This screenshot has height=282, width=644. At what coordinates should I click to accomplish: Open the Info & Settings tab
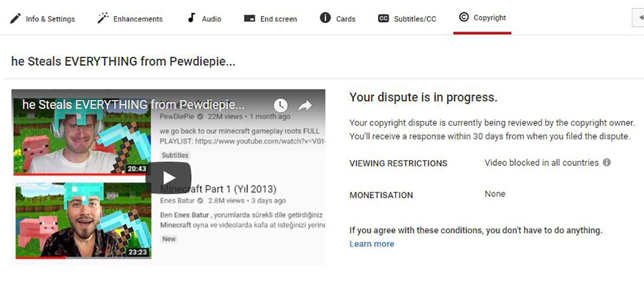[42, 19]
